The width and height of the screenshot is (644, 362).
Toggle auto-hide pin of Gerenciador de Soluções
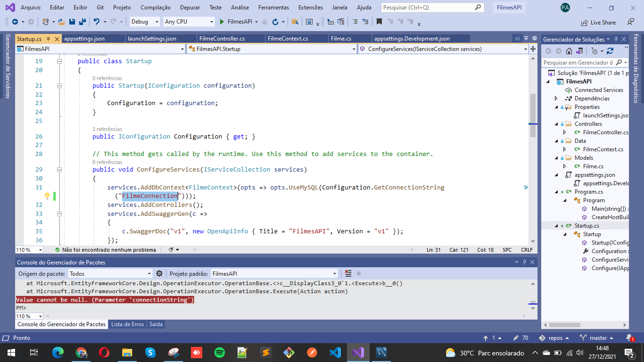[616, 39]
